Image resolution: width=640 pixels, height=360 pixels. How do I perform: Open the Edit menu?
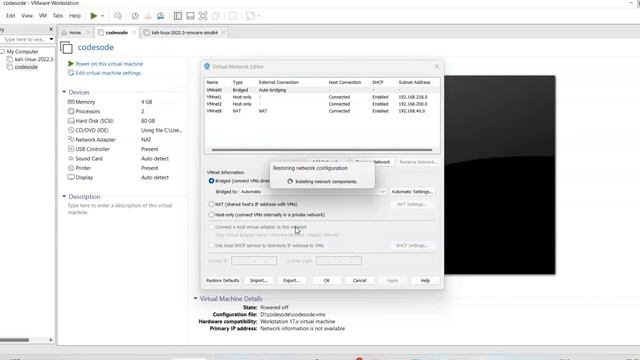pos(11,16)
